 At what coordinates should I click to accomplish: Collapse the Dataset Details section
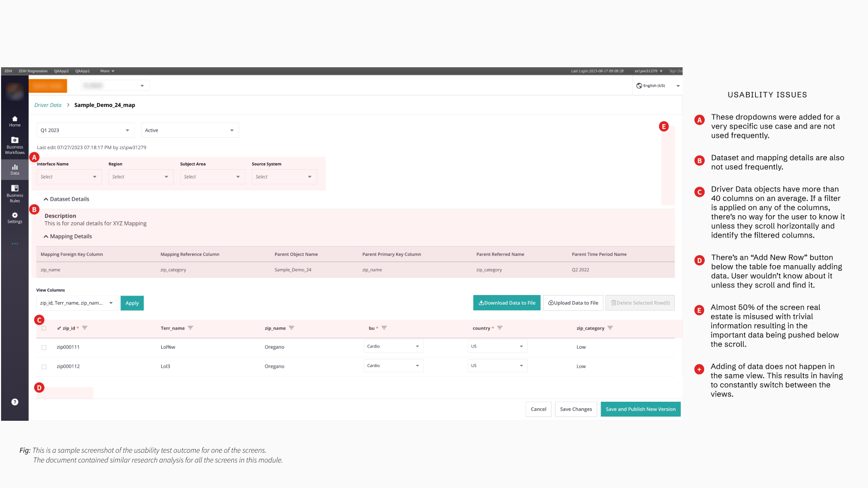(x=66, y=199)
